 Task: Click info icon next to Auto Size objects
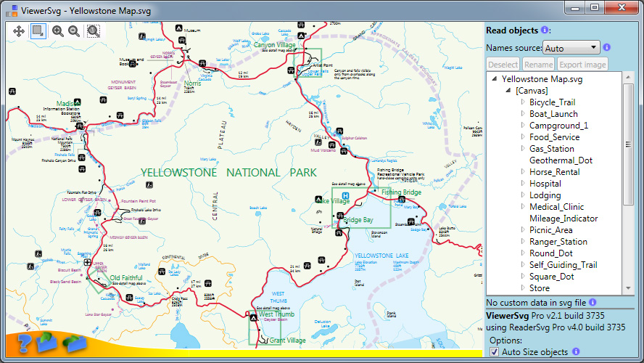click(576, 351)
